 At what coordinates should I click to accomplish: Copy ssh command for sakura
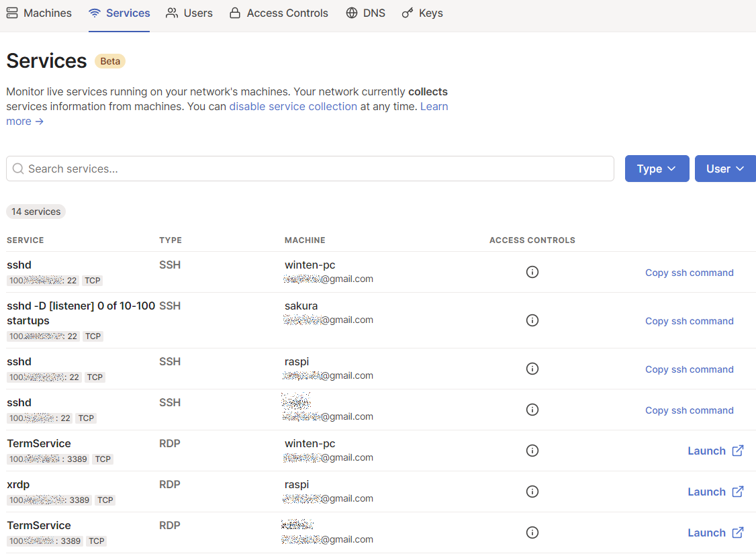689,321
